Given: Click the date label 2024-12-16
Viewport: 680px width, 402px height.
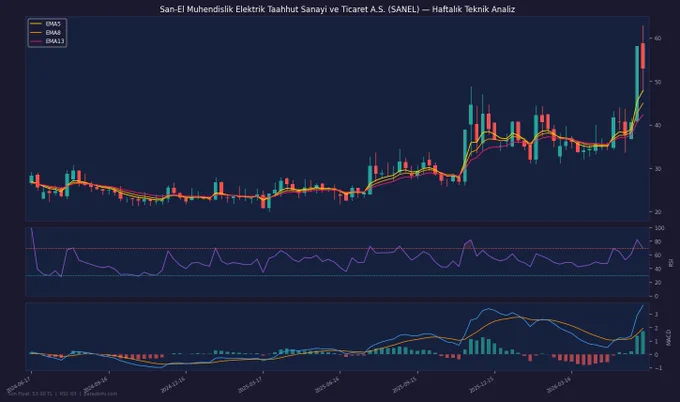Looking at the screenshot, I should point(173,384).
